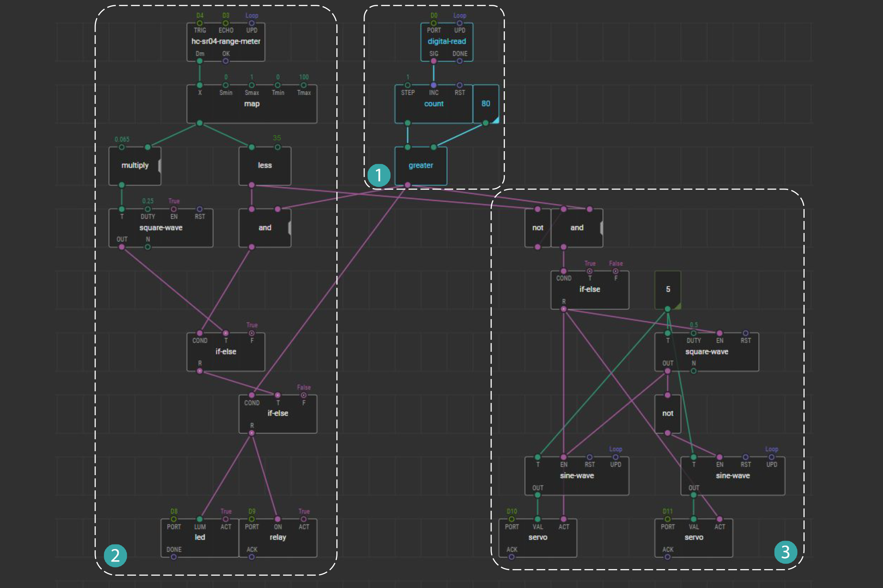
Task: Click the ON input pin of relay
Action: coord(278,519)
